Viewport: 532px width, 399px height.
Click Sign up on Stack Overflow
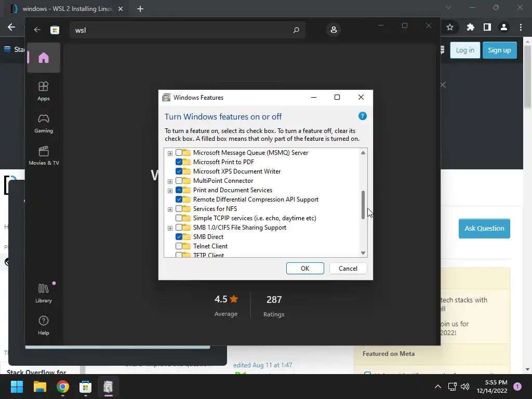pos(499,50)
